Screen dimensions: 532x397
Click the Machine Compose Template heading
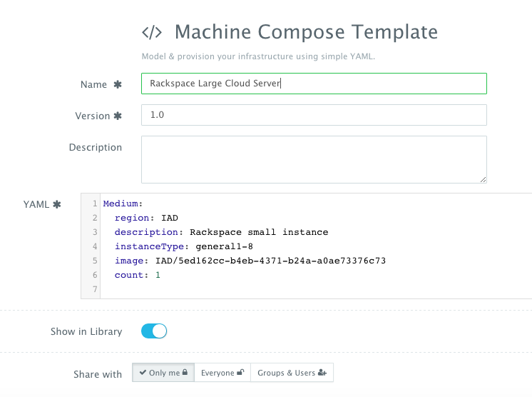pos(306,32)
